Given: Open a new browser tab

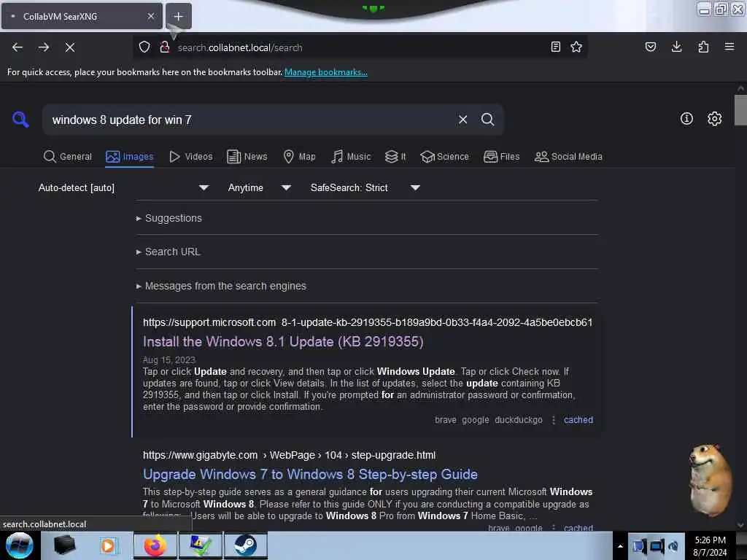Looking at the screenshot, I should (178, 16).
